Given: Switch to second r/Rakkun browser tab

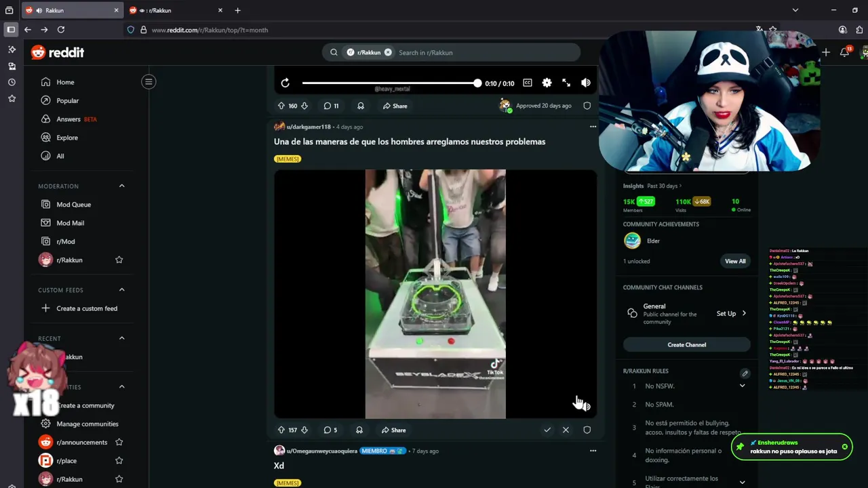Looking at the screenshot, I should [175, 10].
